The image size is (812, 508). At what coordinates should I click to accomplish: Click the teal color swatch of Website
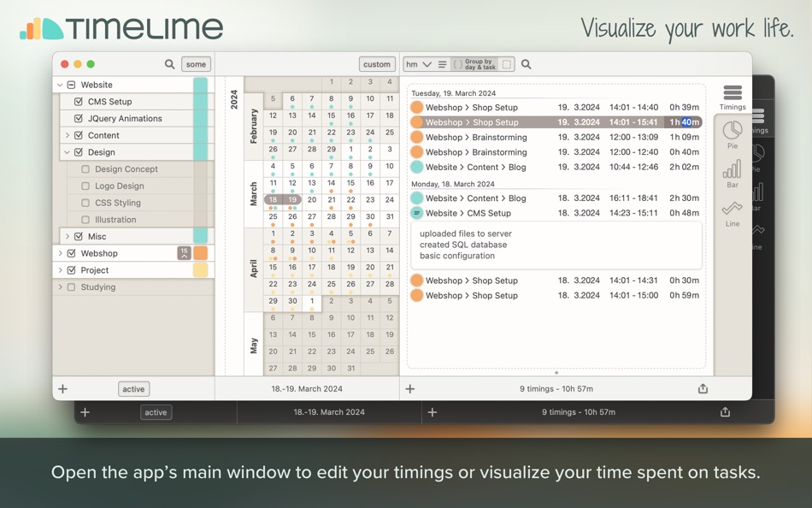pyautogui.click(x=200, y=85)
